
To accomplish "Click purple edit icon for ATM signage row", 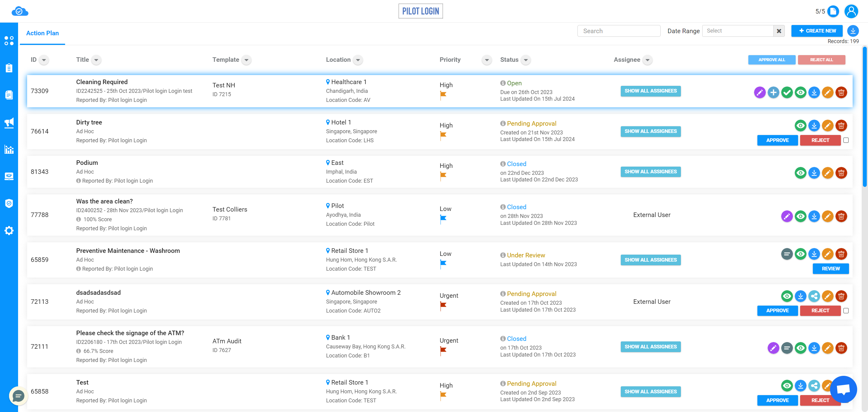I will tap(773, 348).
